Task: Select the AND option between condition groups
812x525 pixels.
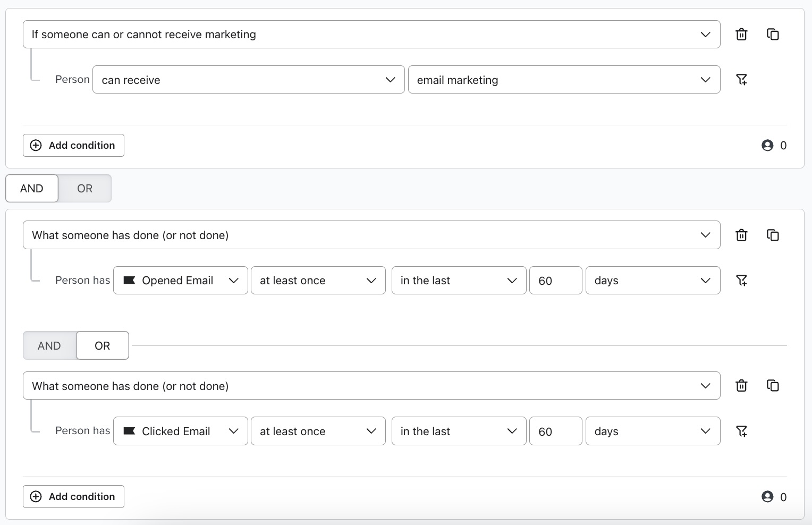Action: [31, 188]
